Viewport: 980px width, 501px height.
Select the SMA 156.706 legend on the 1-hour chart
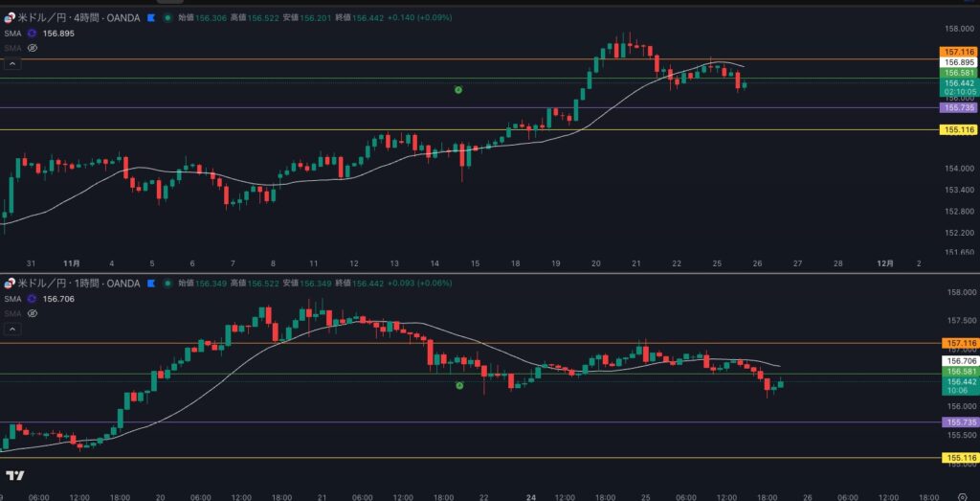click(x=11, y=299)
